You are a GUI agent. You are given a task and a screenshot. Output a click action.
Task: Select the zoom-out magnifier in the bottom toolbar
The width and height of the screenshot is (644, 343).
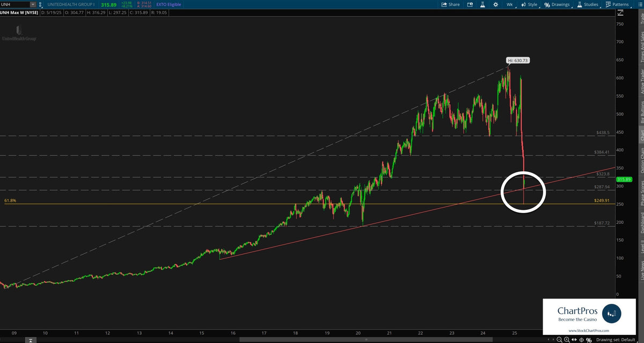click(x=559, y=339)
